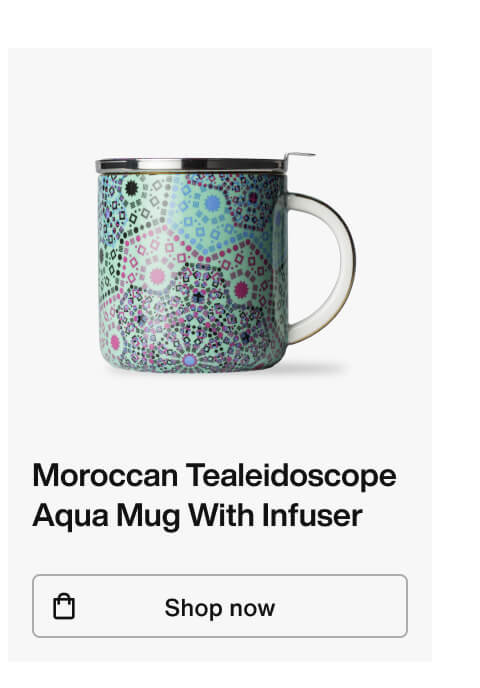
Task: Click the large blue star motif on the mug
Action: (x=213, y=203)
